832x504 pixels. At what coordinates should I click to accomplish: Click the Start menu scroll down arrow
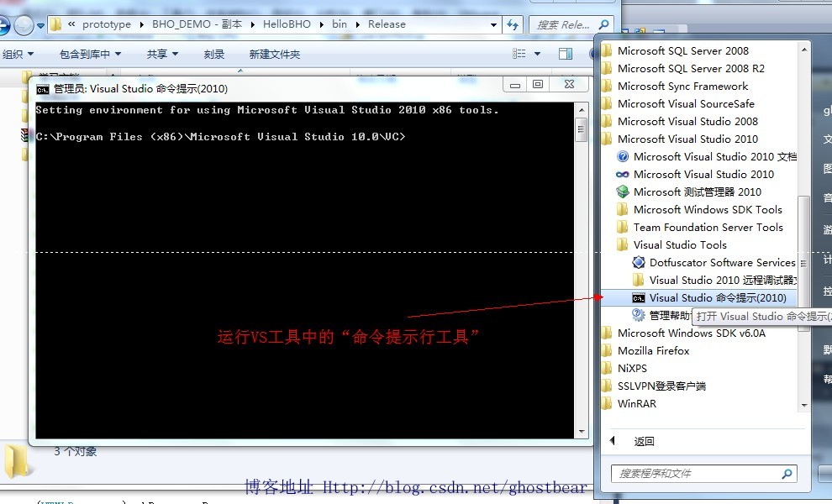click(x=804, y=406)
